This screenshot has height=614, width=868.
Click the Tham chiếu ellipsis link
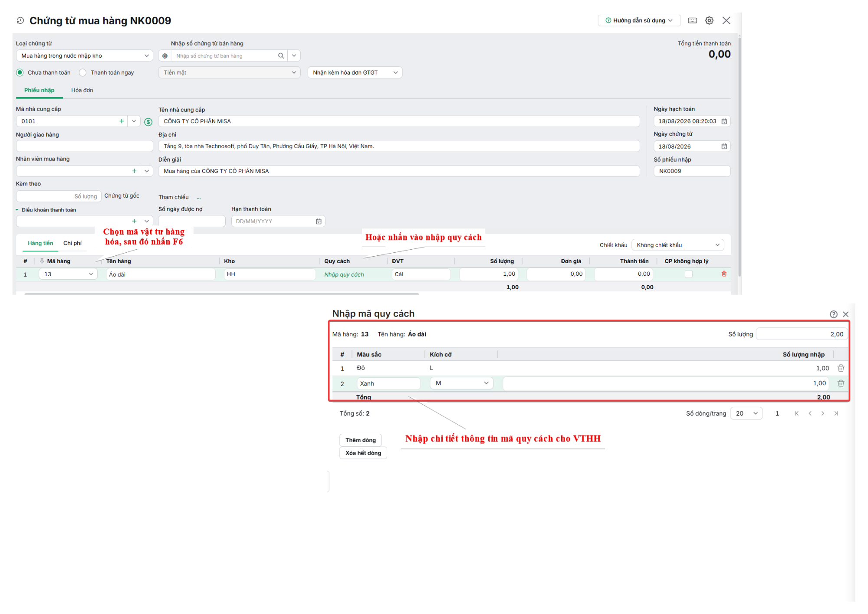(x=199, y=198)
